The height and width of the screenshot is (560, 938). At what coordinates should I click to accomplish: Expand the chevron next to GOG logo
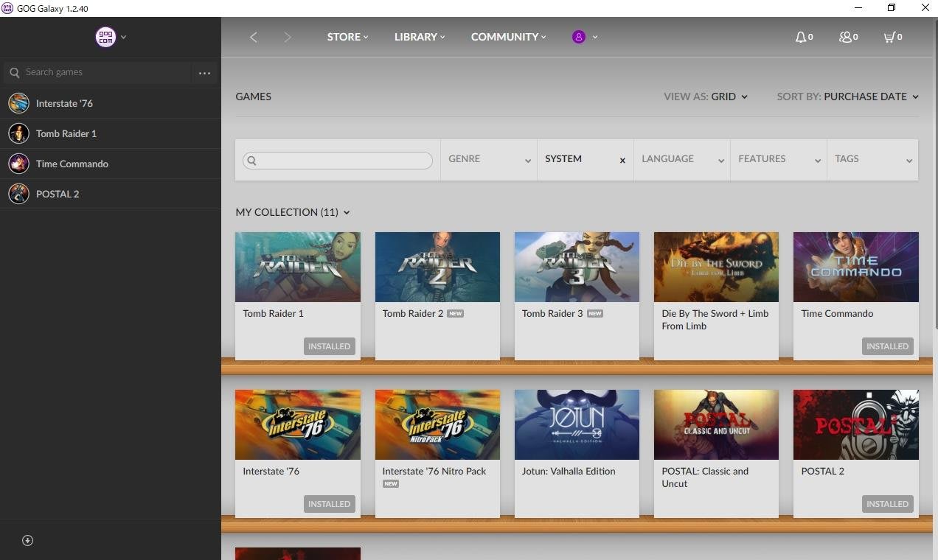pyautogui.click(x=124, y=37)
